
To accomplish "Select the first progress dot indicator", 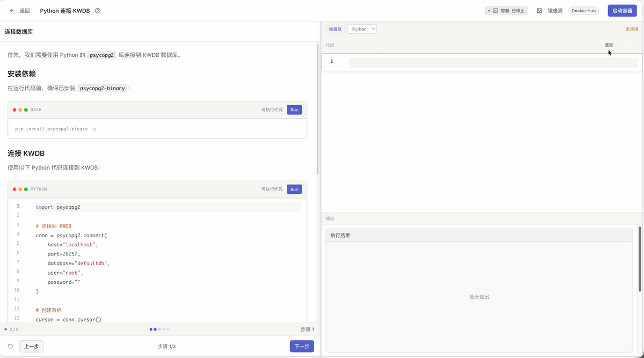I will pyautogui.click(x=151, y=329).
